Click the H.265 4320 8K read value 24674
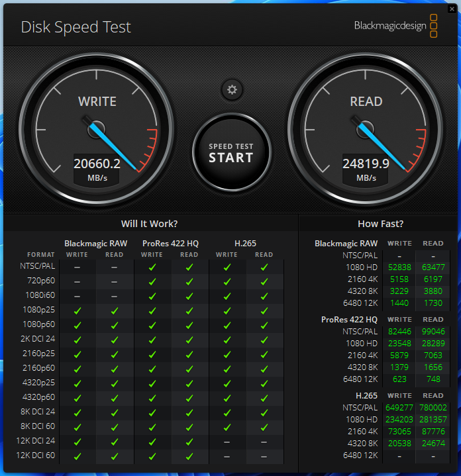The image size is (461, 476). (x=433, y=444)
